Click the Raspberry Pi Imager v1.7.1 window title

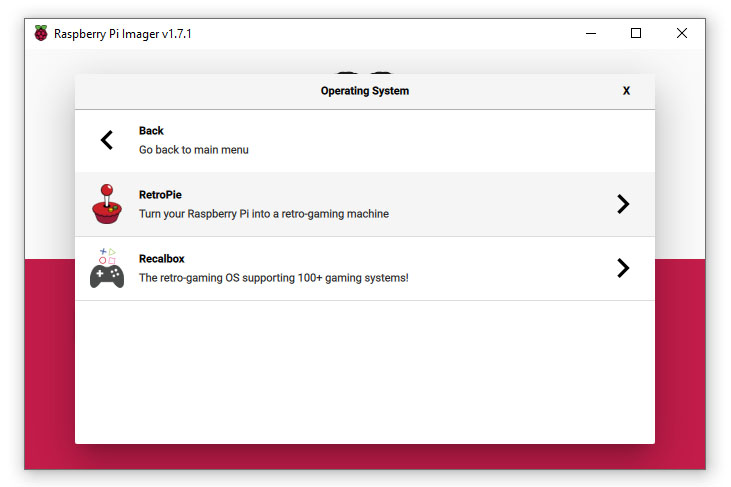point(123,33)
